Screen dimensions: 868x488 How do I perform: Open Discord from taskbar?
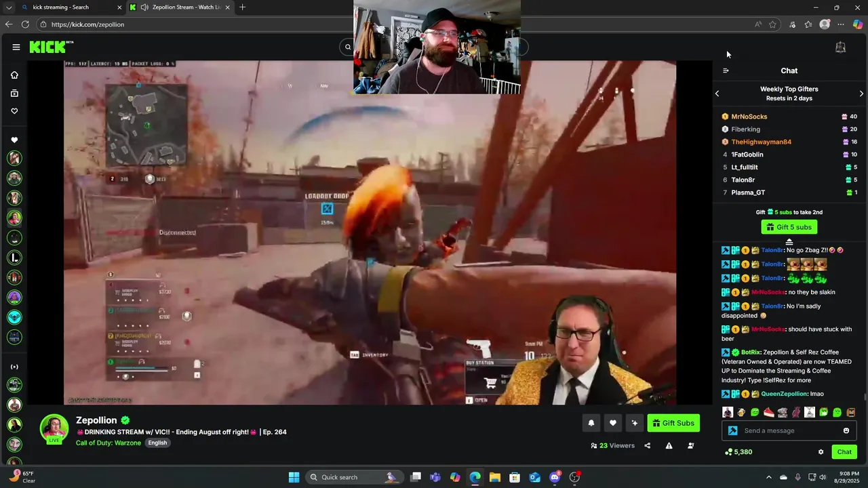click(x=555, y=477)
